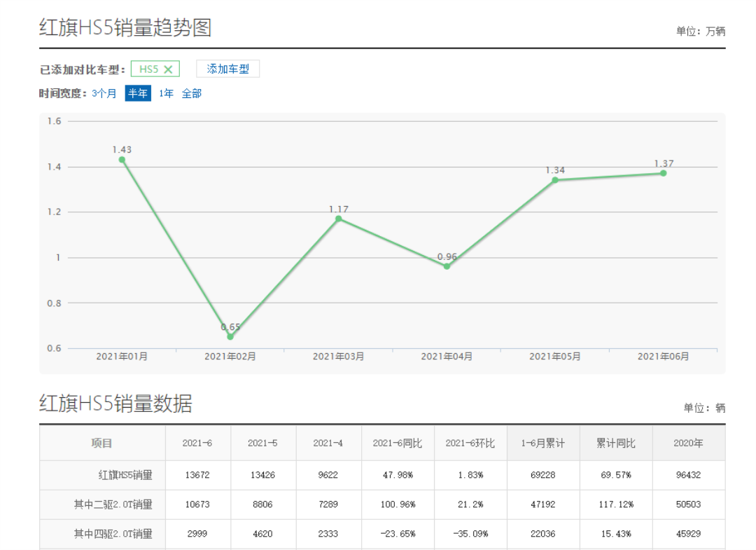Click the 红旗HS5销量趋势图 heading
The height and width of the screenshot is (550, 756).
pos(125,27)
